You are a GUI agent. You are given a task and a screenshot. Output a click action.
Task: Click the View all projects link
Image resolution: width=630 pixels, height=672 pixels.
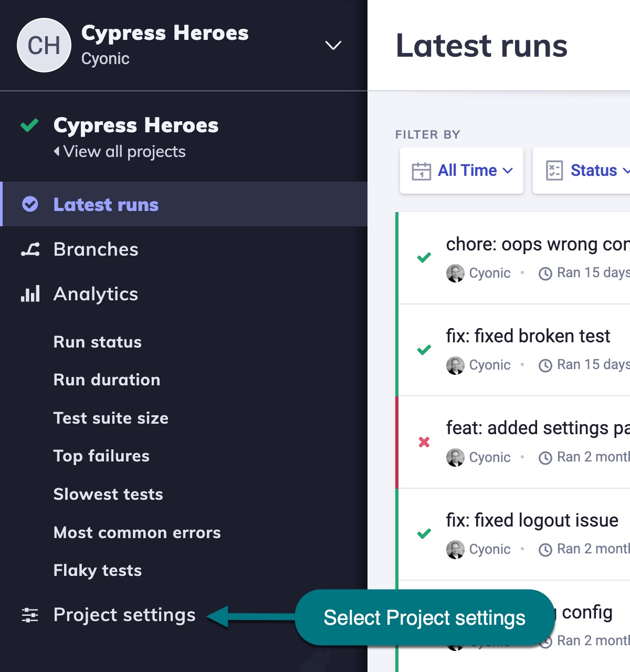pos(120,152)
